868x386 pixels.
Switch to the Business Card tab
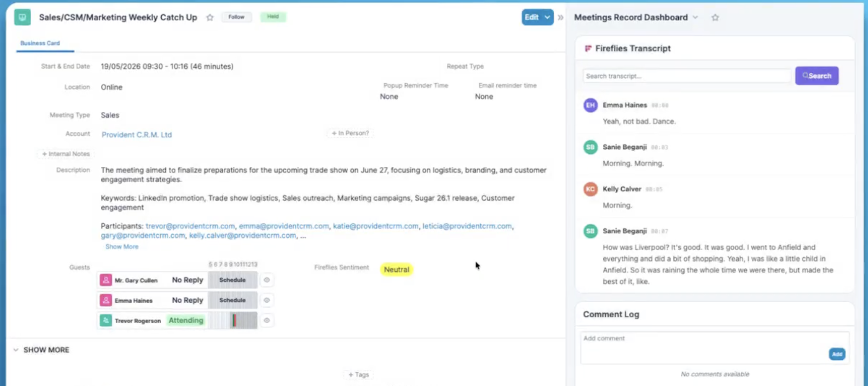(40, 43)
